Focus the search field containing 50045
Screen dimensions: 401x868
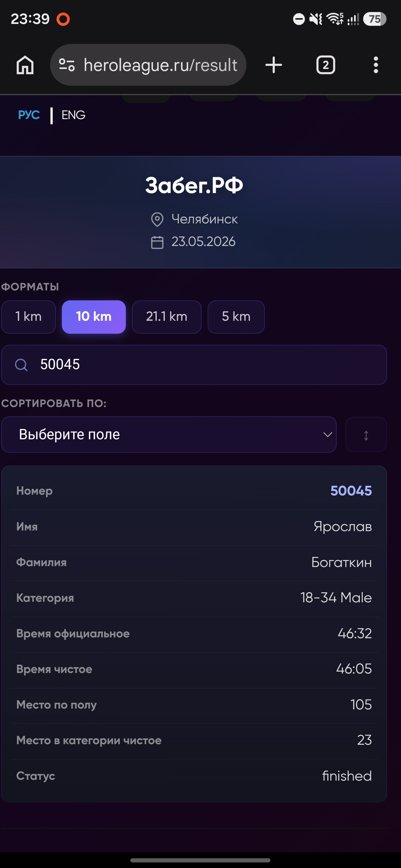194,364
